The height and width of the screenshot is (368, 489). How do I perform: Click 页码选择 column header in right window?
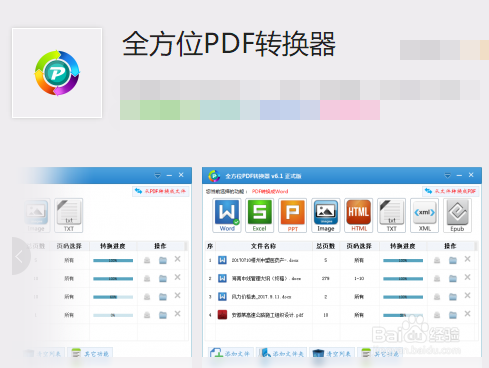tap(359, 246)
